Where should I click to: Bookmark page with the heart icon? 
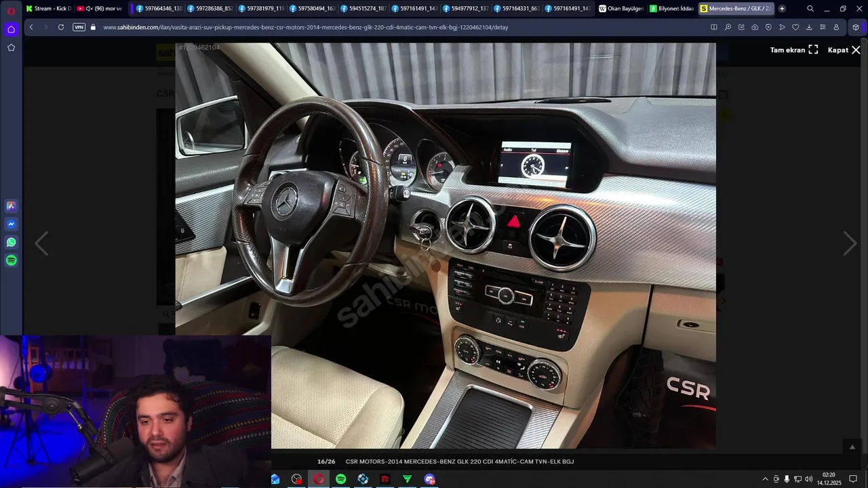point(795,27)
